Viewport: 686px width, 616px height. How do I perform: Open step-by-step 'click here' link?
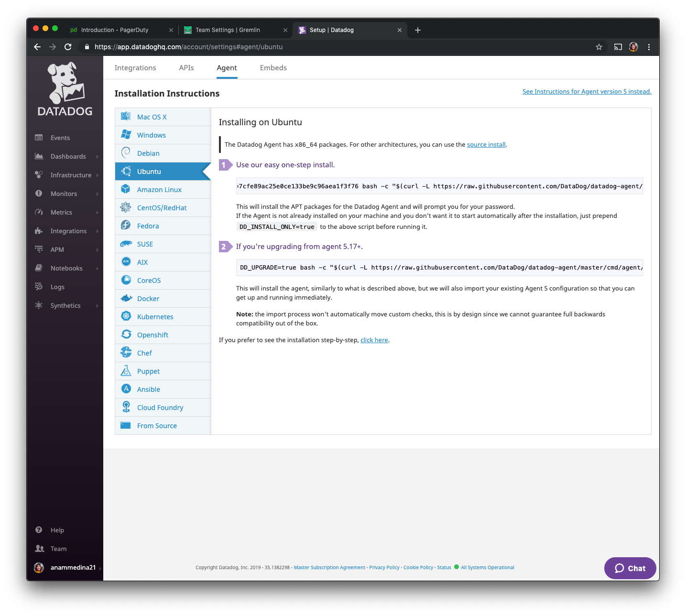click(374, 340)
